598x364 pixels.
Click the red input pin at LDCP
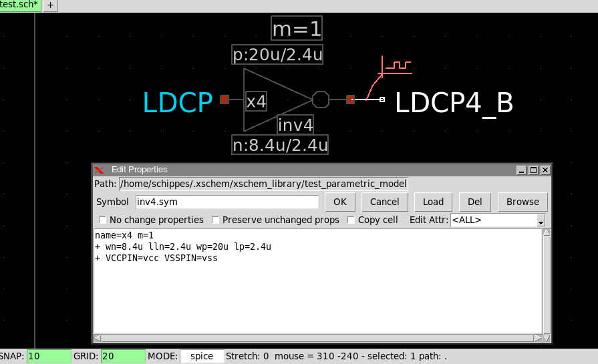pyautogui.click(x=225, y=100)
